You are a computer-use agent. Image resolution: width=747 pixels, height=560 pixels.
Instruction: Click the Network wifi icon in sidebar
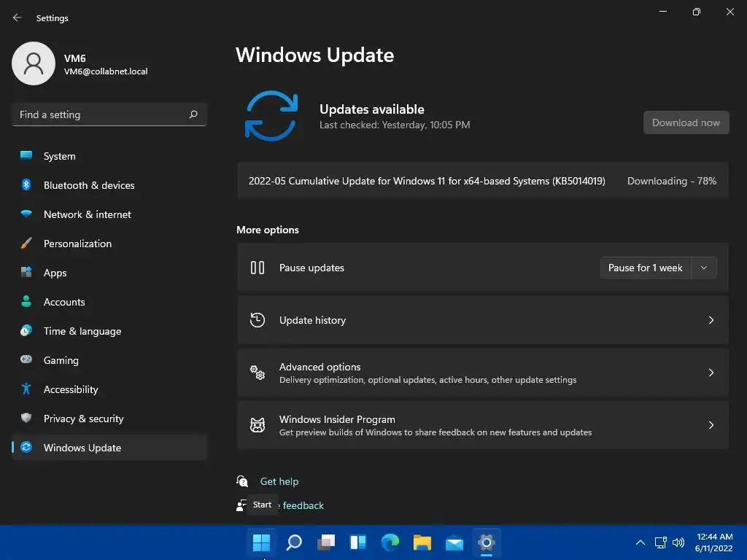click(x=26, y=214)
